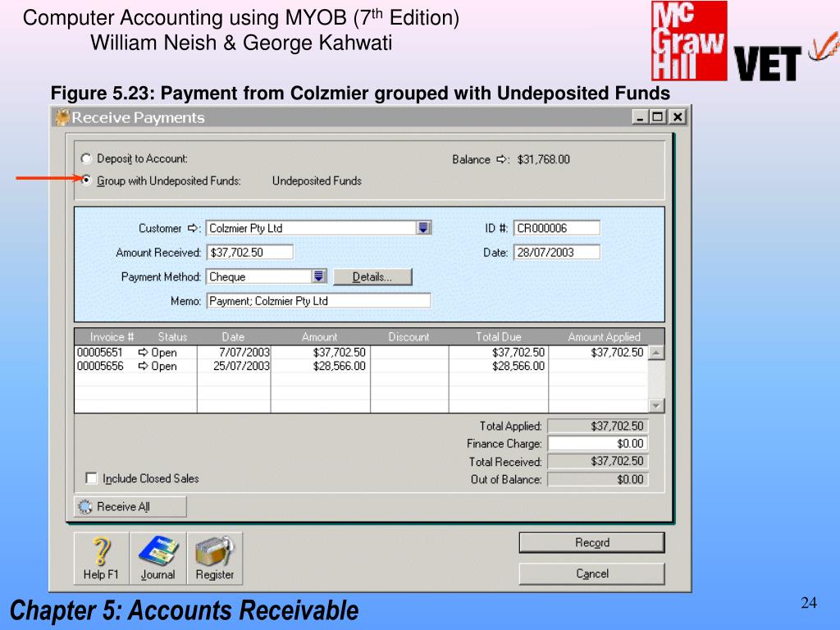Click the Balance amount $31,768.00
840x630 pixels.
(x=543, y=159)
